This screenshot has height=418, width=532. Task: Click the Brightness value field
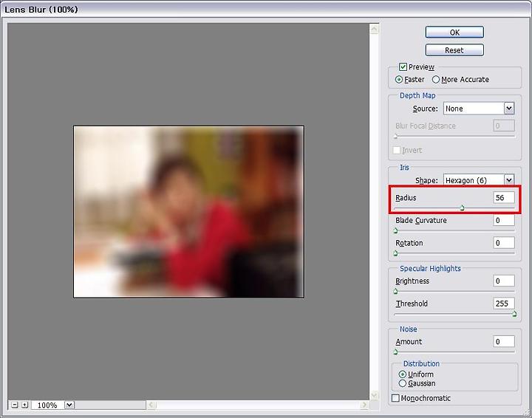click(503, 281)
